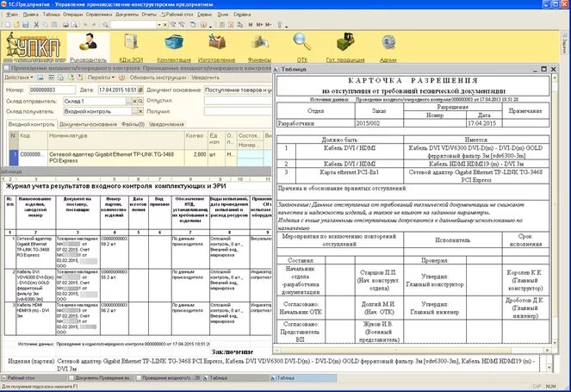
Task: Switch to Документы Проведение вх... window
Action: click(x=102, y=378)
